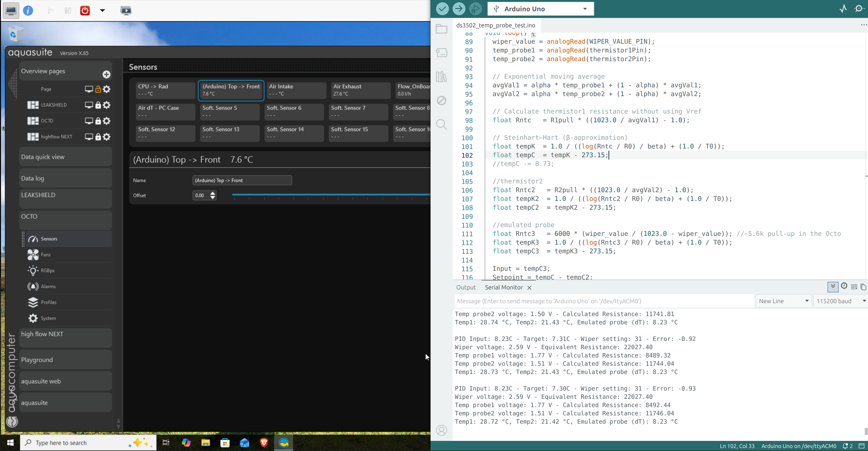
Task: Open the Sketchbook folder sidebar icon
Action: pos(441,29)
